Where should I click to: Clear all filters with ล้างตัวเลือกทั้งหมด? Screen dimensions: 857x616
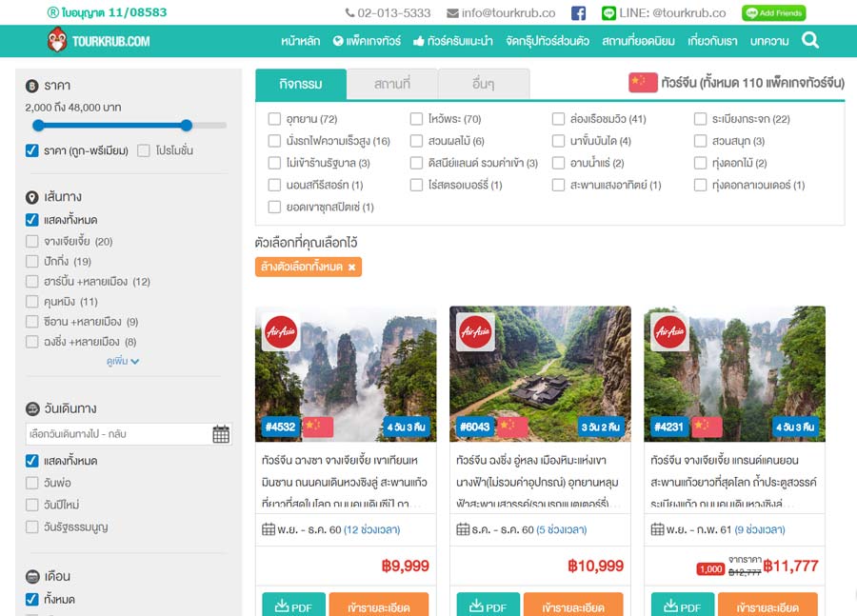pos(308,267)
